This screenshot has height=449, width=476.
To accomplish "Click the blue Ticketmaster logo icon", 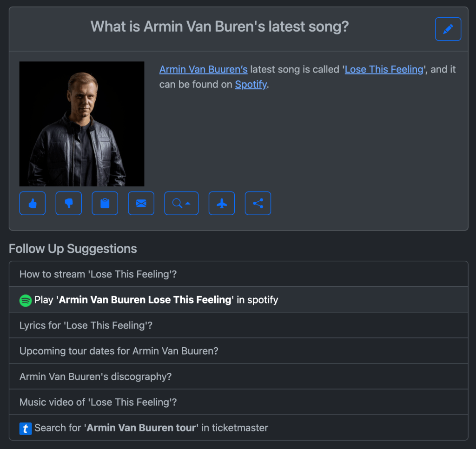I will coord(26,428).
